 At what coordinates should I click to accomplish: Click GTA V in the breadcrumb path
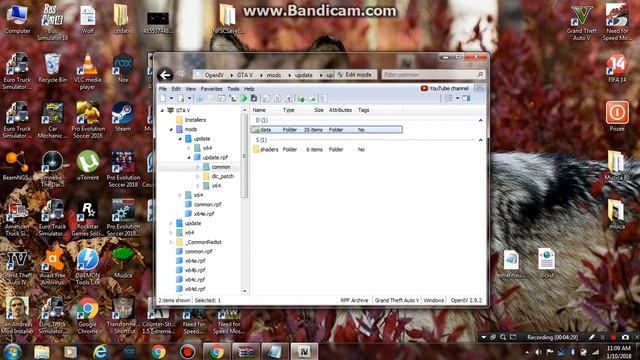tap(244, 75)
